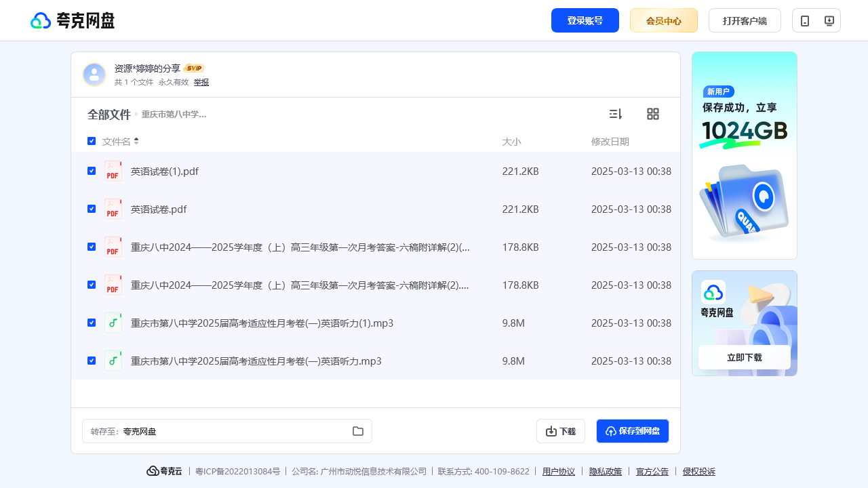This screenshot has width=868, height=488.
Task: Click the 下载 button
Action: tap(561, 431)
